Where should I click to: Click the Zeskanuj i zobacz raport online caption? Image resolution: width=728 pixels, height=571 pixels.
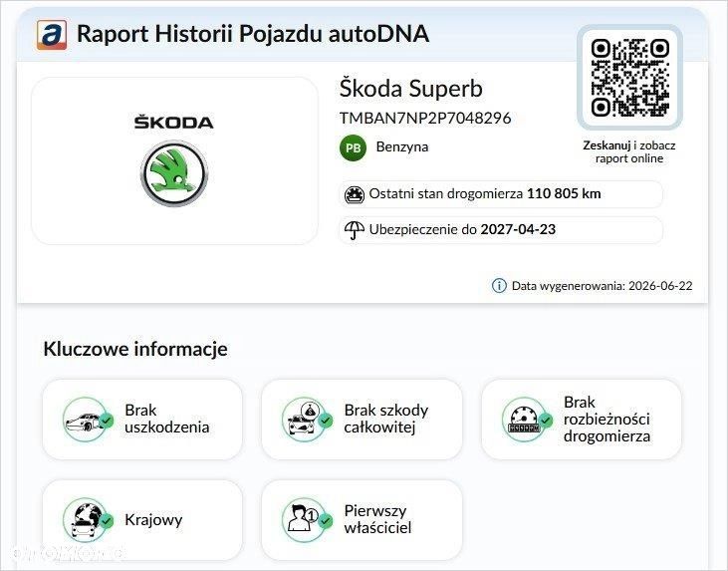629,151
